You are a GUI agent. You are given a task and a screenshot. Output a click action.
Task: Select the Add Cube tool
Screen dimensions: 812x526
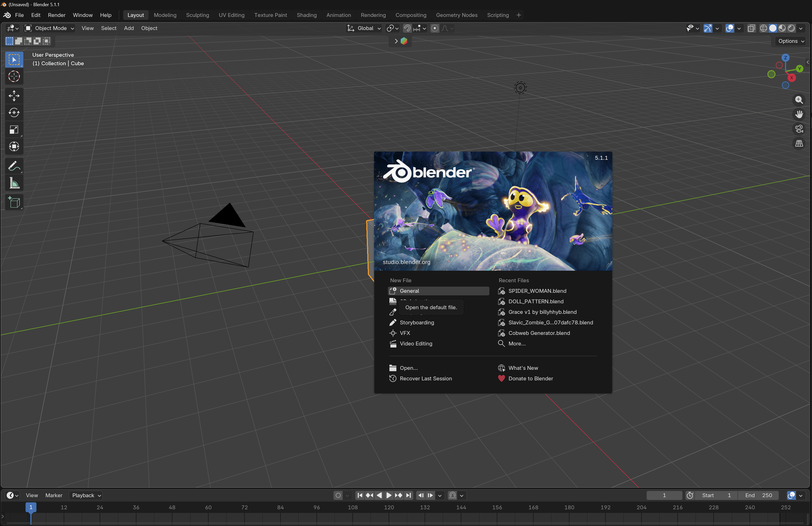14,203
